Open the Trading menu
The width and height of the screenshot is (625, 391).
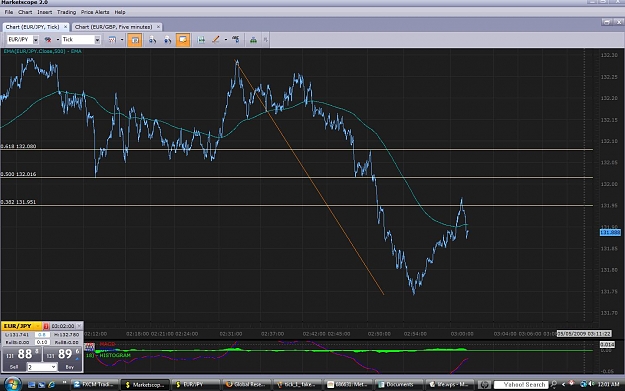(67, 12)
